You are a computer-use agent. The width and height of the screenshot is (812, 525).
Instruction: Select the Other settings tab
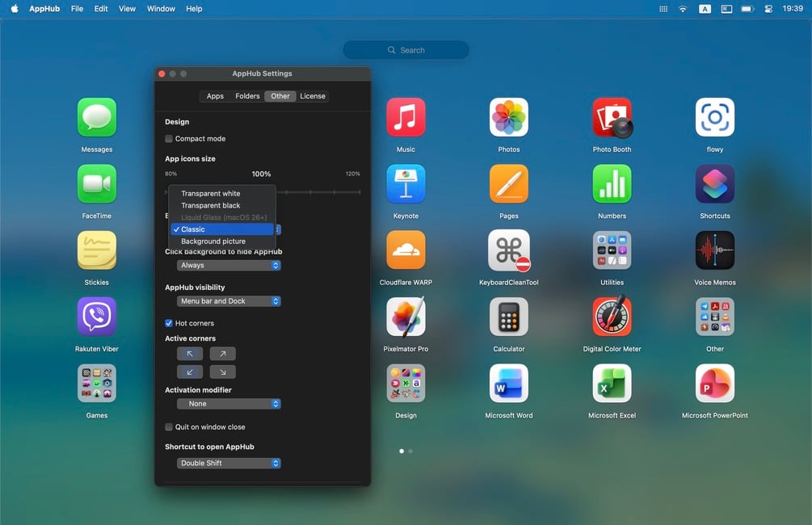(x=280, y=96)
